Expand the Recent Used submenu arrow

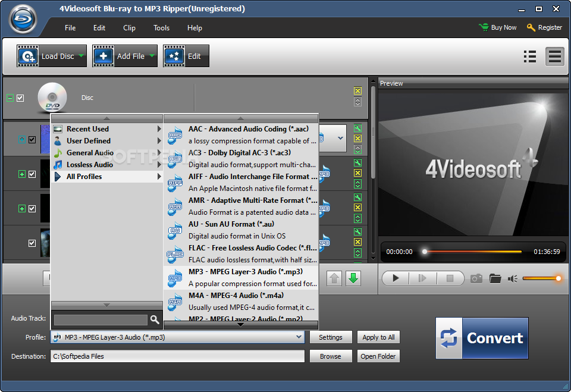coord(159,129)
